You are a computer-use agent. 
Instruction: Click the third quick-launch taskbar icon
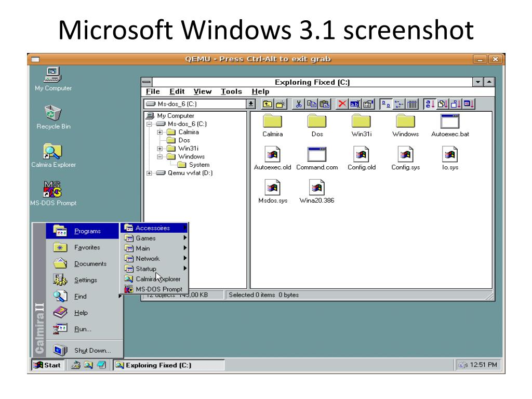[101, 365]
